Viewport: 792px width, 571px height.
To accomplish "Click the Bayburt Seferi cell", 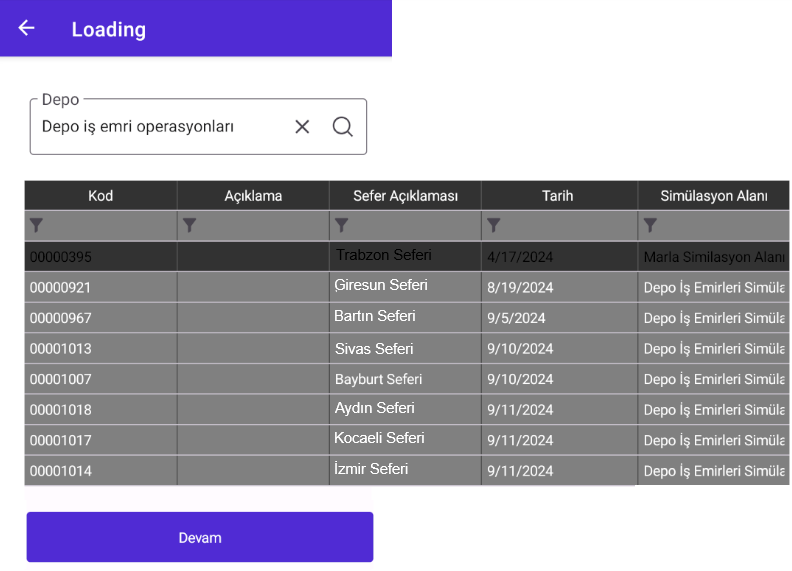I will [x=405, y=379].
